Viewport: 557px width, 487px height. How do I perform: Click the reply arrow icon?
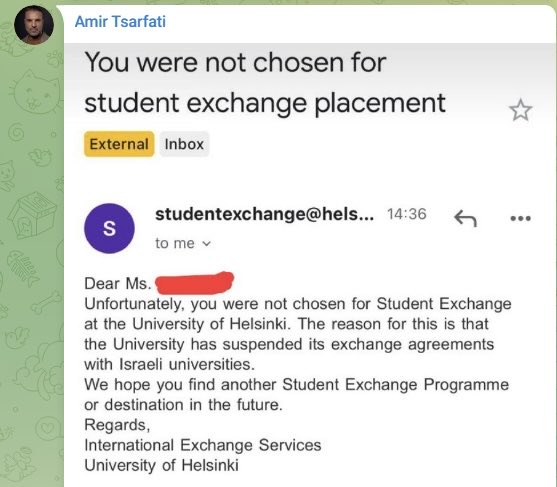(x=466, y=218)
